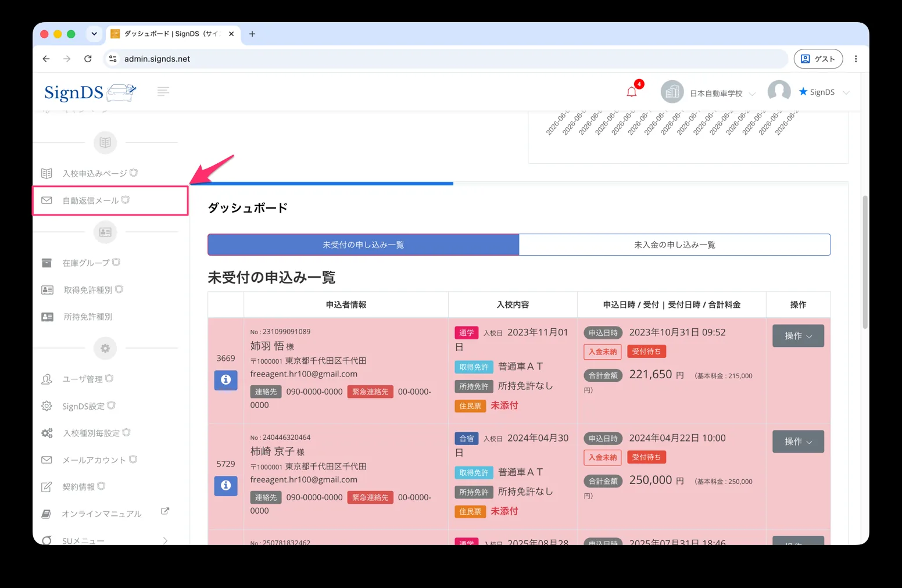Click the 取得免許種別 card icon
The height and width of the screenshot is (588, 902).
[48, 290]
